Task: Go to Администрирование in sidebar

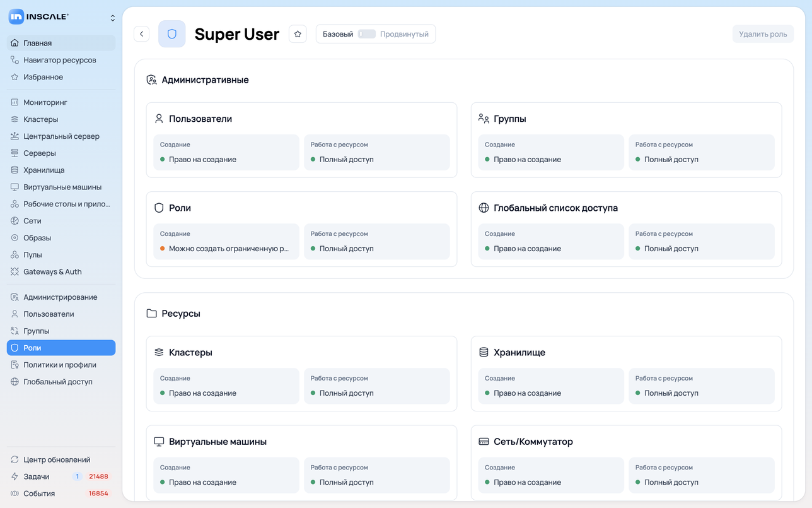Action: click(x=61, y=297)
